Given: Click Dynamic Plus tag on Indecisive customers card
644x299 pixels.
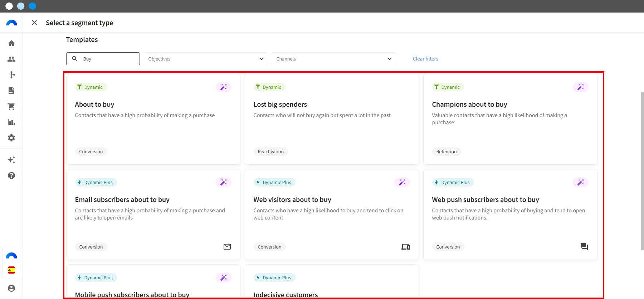Looking at the screenshot, I should tap(274, 278).
